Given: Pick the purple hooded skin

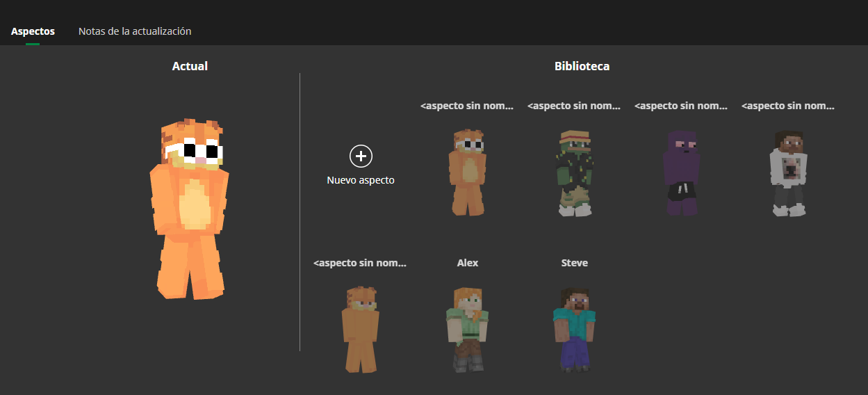Looking at the screenshot, I should [x=681, y=172].
